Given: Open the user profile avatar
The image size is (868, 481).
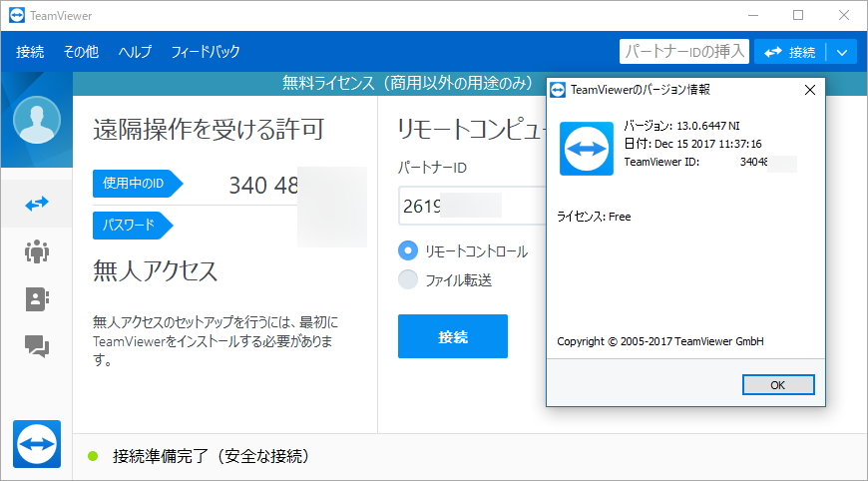Looking at the screenshot, I should click(x=37, y=120).
